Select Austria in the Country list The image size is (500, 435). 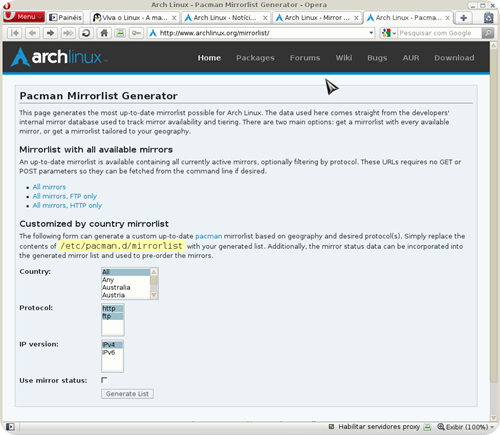click(x=126, y=295)
